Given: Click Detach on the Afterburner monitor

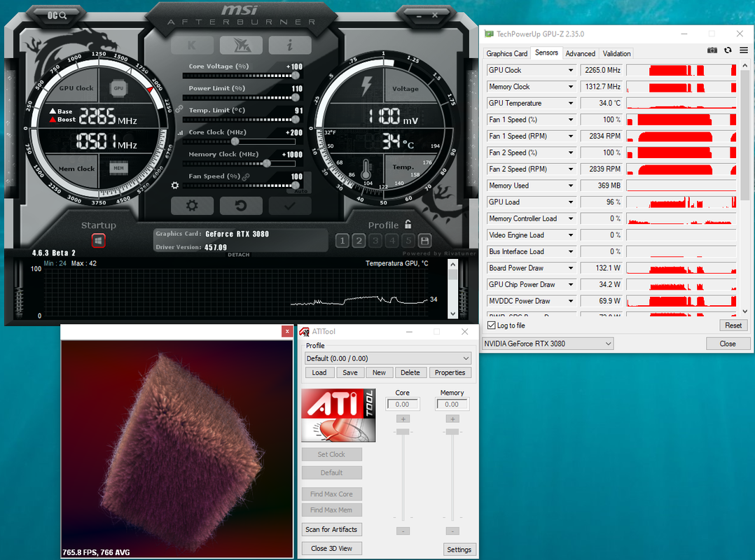Looking at the screenshot, I should tap(239, 255).
